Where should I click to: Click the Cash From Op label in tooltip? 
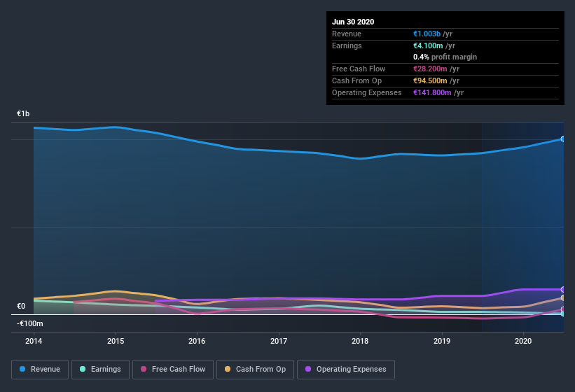356,80
